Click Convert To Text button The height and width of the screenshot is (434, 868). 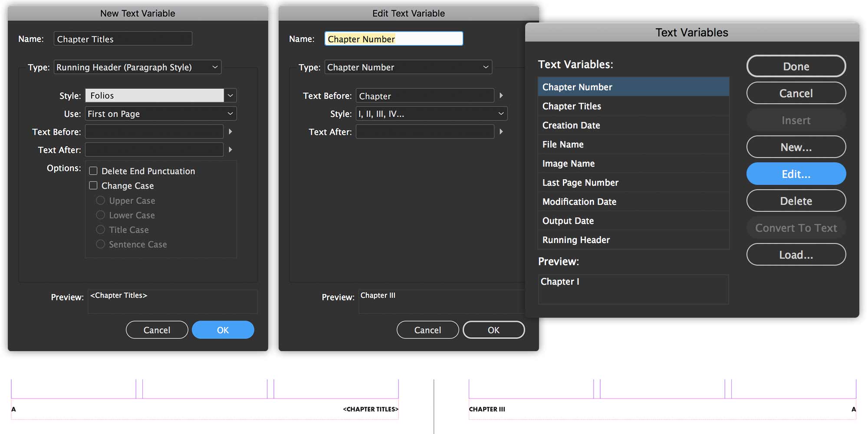pyautogui.click(x=796, y=228)
